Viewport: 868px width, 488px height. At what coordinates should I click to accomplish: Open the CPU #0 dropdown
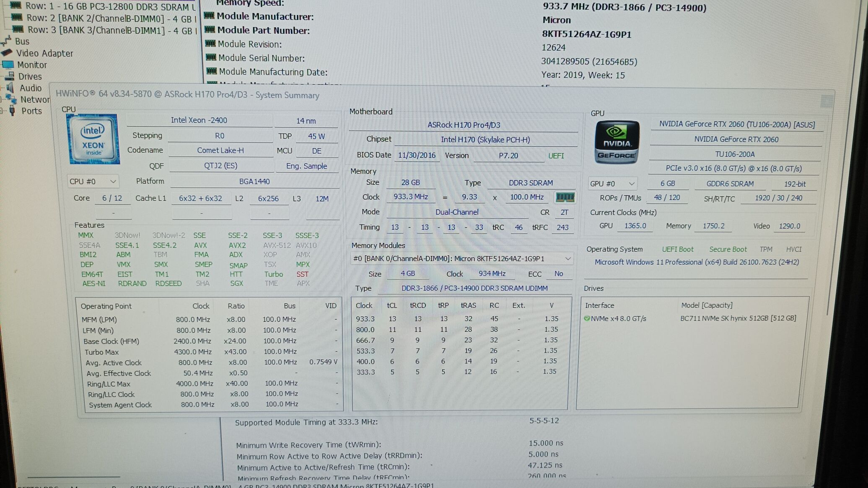coord(93,181)
